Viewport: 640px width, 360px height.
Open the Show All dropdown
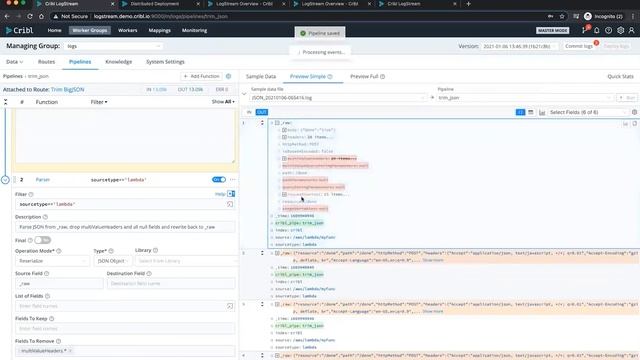223,102
